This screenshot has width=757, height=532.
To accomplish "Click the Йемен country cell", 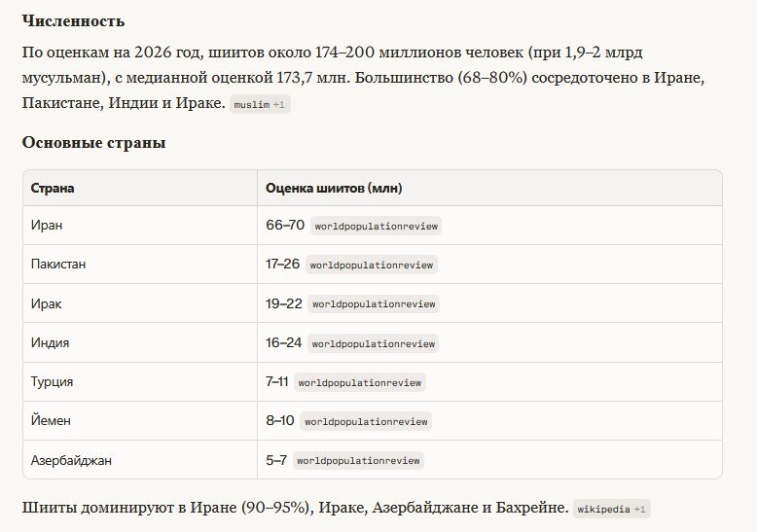I will point(50,421).
